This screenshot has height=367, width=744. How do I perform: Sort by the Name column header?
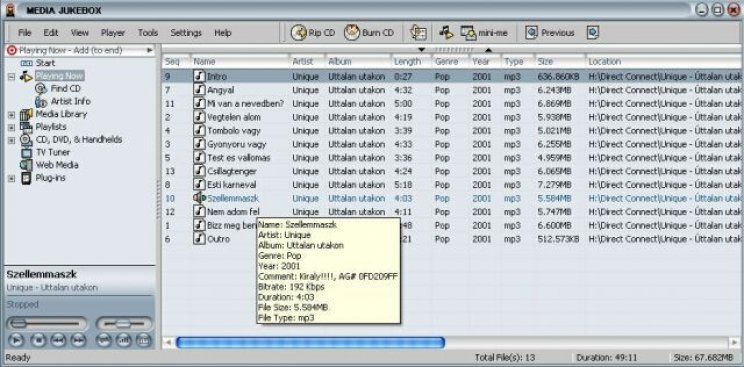click(240, 62)
